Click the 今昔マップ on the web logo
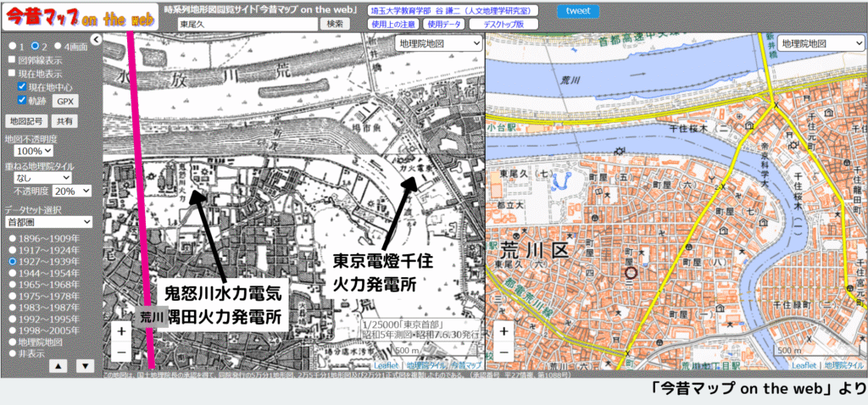This screenshot has width=868, height=405. pos(79,17)
